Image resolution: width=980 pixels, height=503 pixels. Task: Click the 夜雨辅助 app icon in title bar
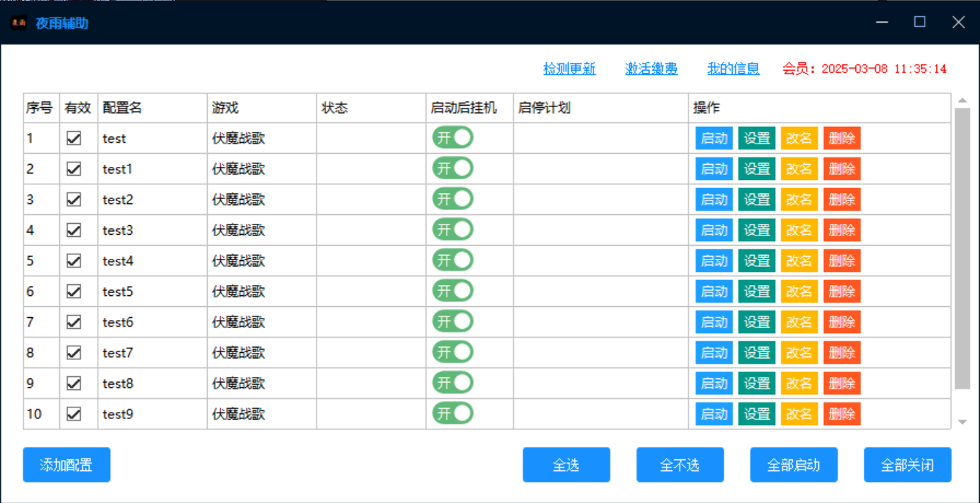(18, 23)
